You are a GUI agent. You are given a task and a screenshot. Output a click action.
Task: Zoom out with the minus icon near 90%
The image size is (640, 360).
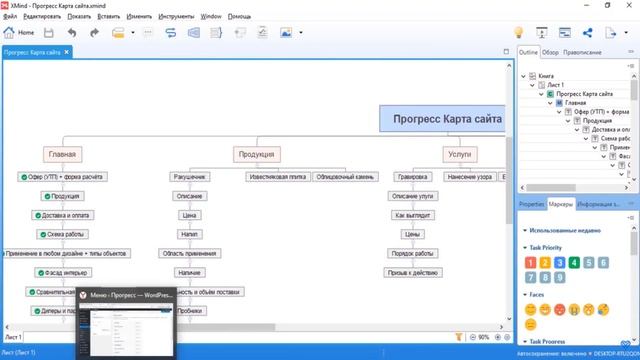[x=473, y=337]
